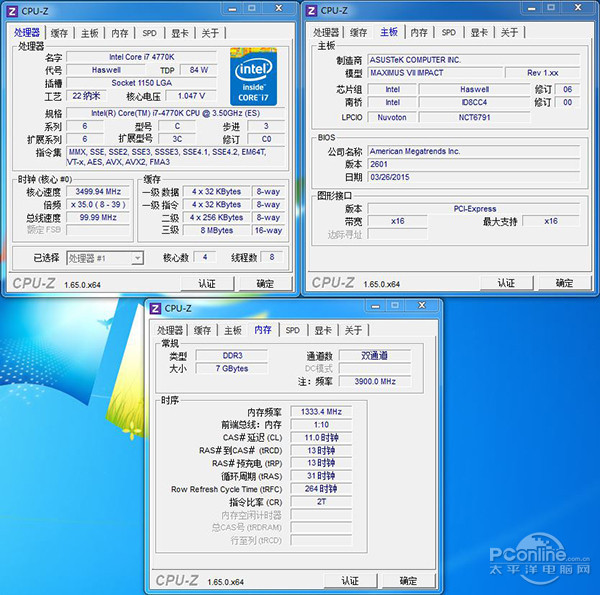Click the 1:10 FSB:DRAM ratio value

[x=321, y=425]
